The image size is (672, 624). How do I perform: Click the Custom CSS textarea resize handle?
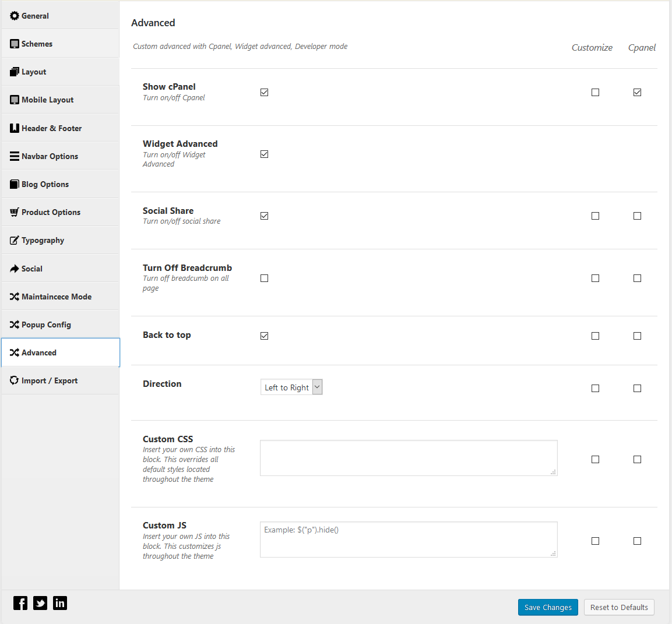coord(553,472)
